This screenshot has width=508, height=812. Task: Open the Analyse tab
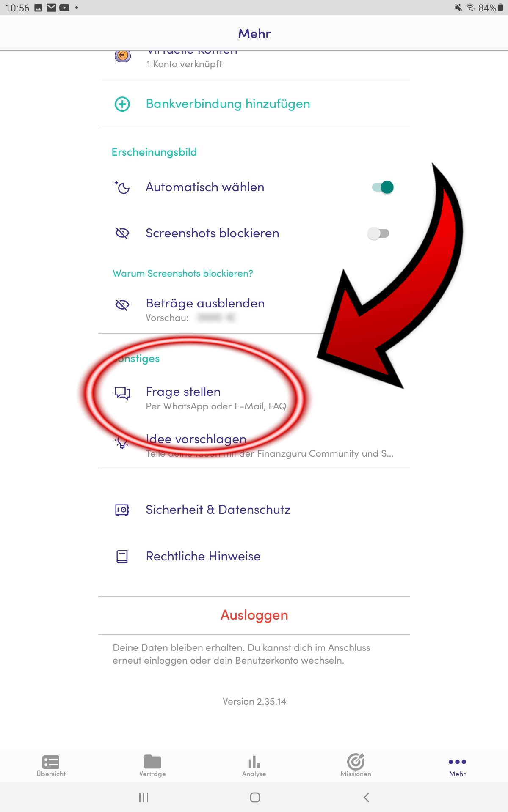pos(254,766)
